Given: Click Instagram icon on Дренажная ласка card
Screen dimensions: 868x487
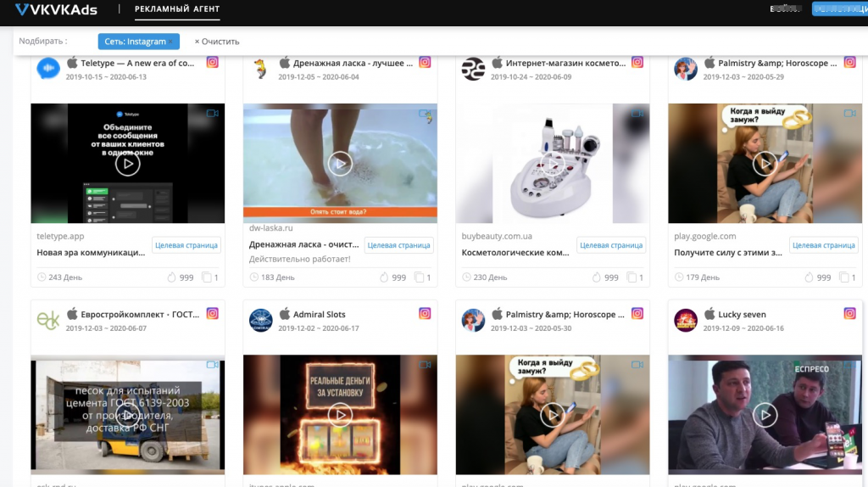Looking at the screenshot, I should (425, 62).
